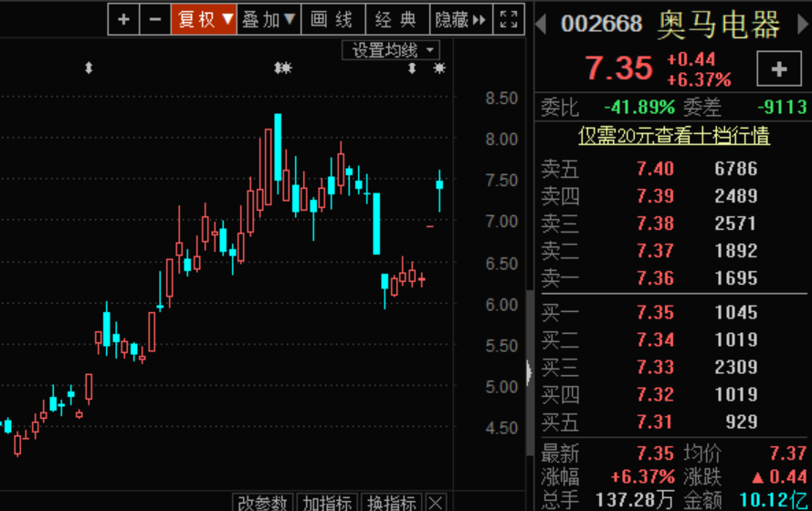Click side panel collapse handle arrow
The height and width of the screenshot is (511, 812).
(x=529, y=372)
